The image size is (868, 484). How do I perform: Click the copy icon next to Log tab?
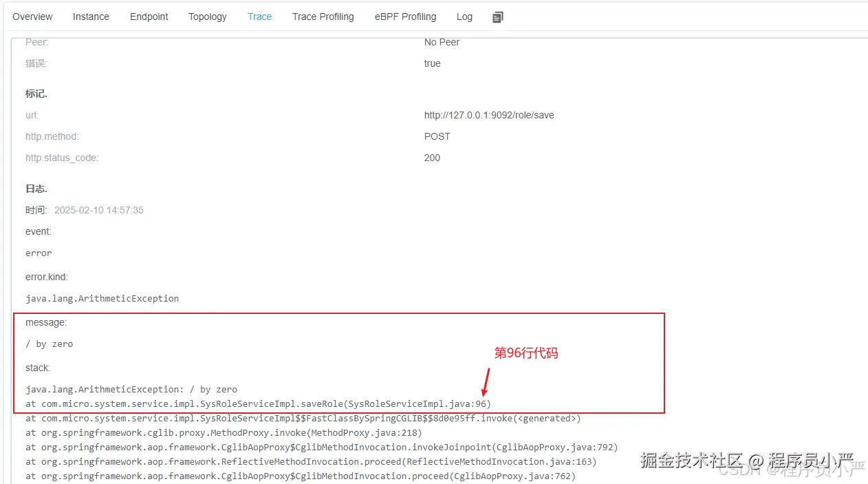(498, 17)
